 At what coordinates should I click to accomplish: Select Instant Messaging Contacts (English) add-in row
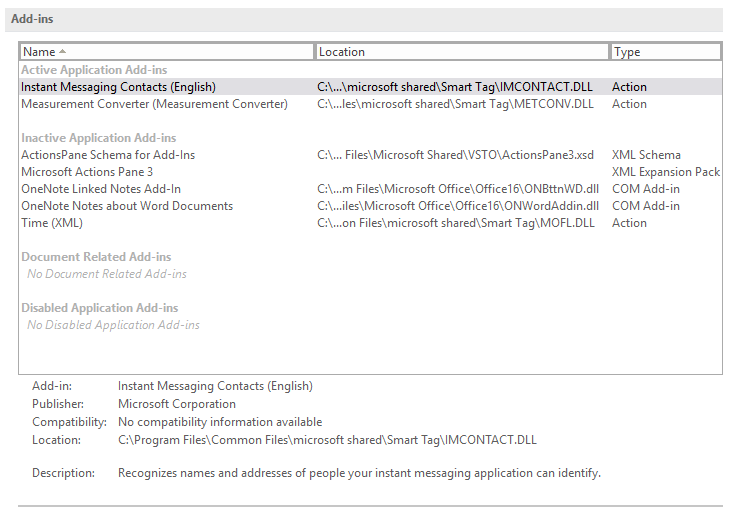(x=371, y=87)
